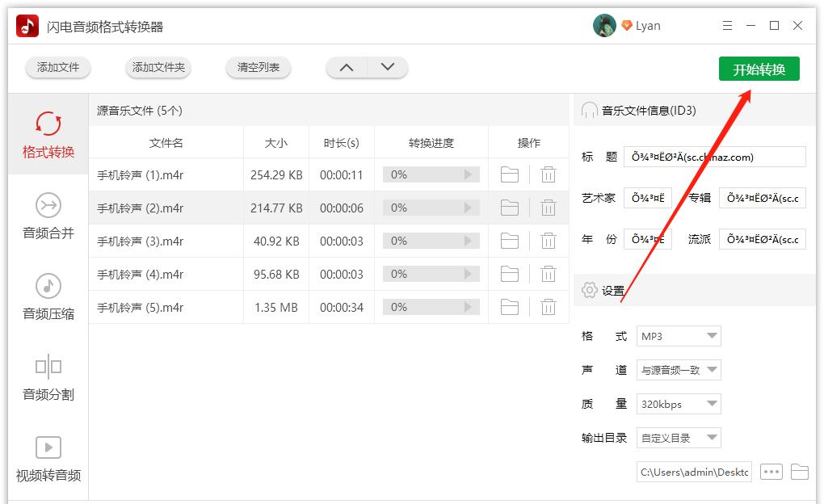This screenshot has height=504, width=824.
Task: Open the 输出目录 output directory dropdown
Action: [679, 437]
